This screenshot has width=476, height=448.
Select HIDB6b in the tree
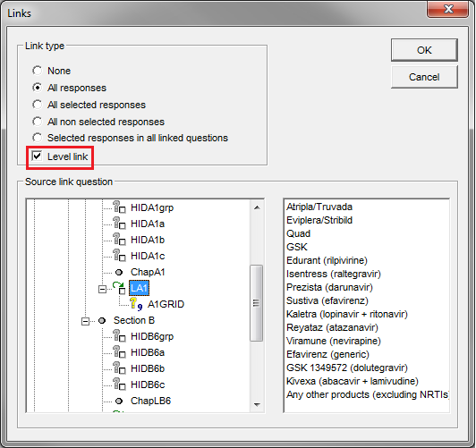pyautogui.click(x=148, y=368)
